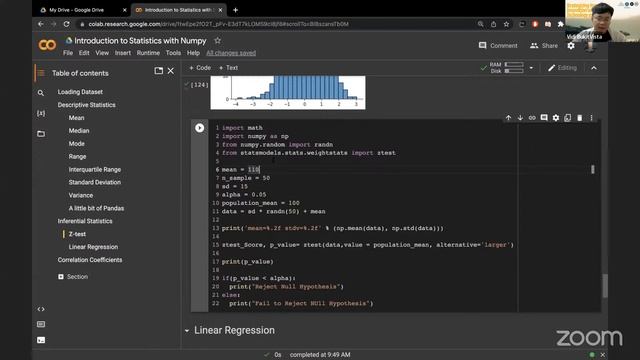Viewport: 640px width, 360px height.
Task: Click the browser address bar URL
Action: click(218, 24)
